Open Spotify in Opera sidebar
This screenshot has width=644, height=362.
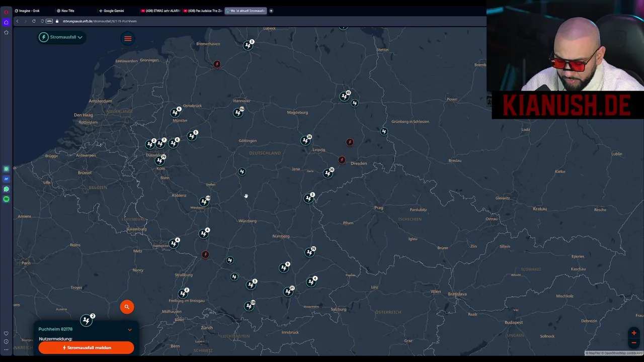tap(6, 199)
